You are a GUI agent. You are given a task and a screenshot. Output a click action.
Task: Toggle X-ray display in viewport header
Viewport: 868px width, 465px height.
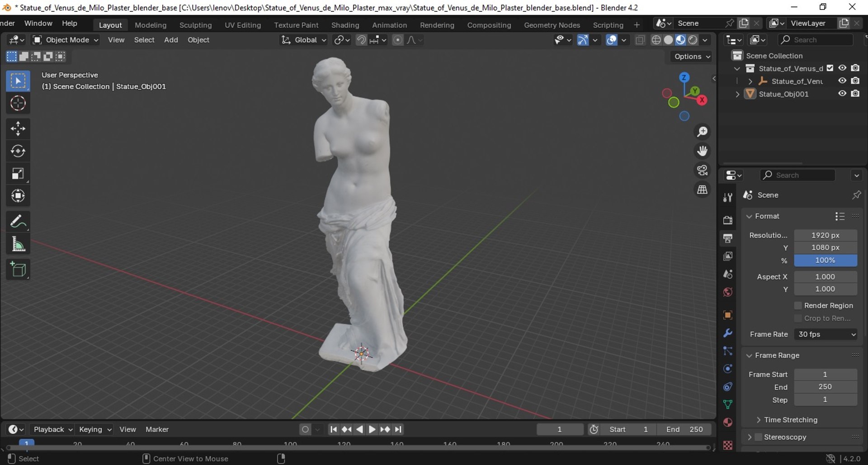(640, 40)
